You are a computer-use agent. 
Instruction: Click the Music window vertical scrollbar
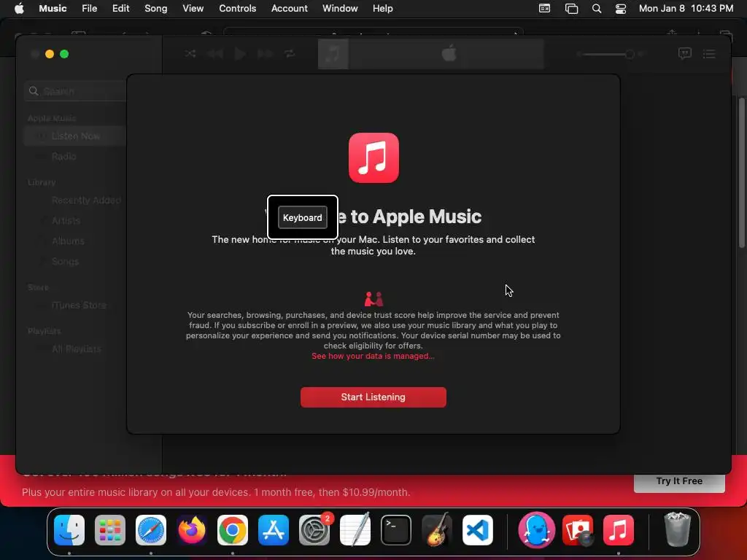click(742, 172)
